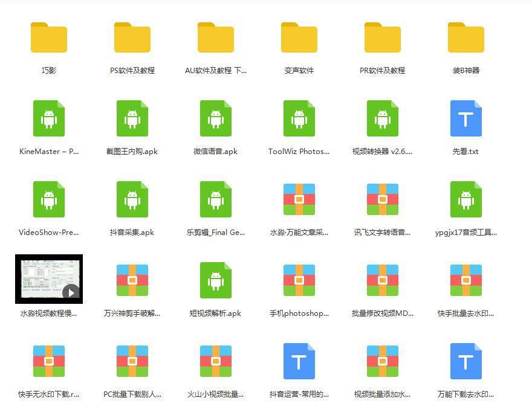The height and width of the screenshot is (418, 532).
Task: Click the VideoShow-Pre... file name
Action: [49, 233]
